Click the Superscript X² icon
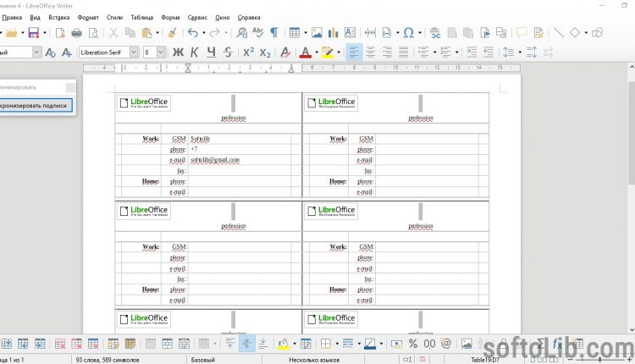 pos(249,52)
